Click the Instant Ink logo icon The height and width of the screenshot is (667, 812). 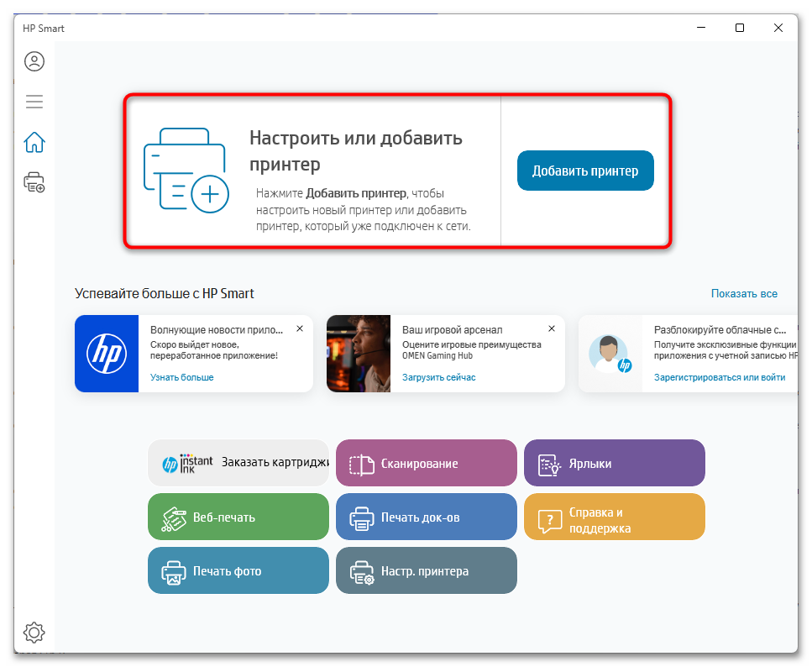[x=187, y=464]
